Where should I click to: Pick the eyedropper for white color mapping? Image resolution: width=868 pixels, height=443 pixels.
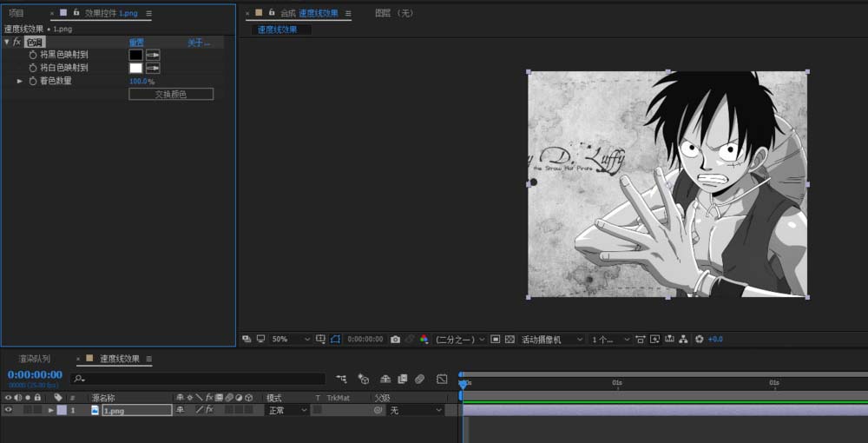(153, 68)
